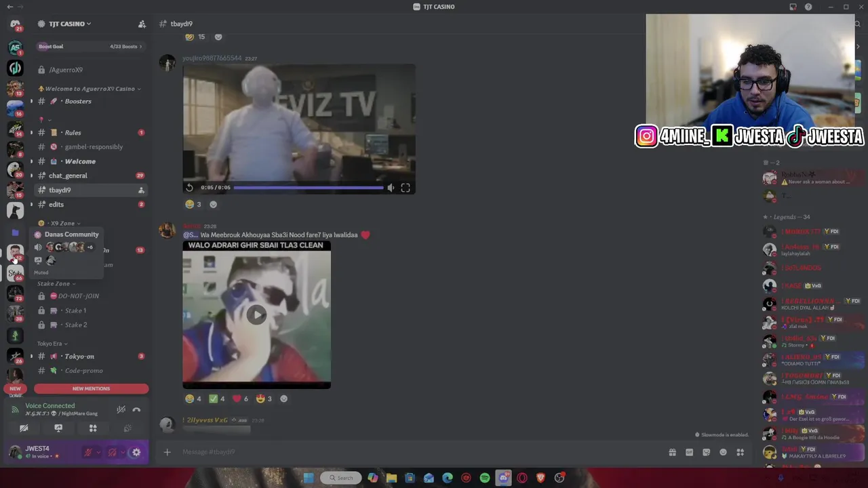Toggle laughing reaction 3 under EVIZ video
The height and width of the screenshot is (488, 868).
pos(194,204)
